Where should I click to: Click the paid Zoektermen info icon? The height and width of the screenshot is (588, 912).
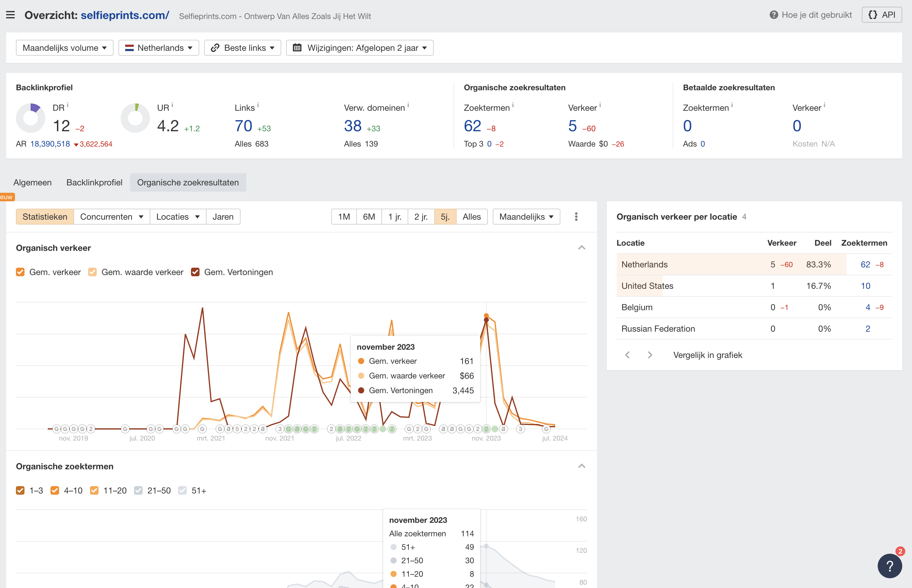click(732, 104)
